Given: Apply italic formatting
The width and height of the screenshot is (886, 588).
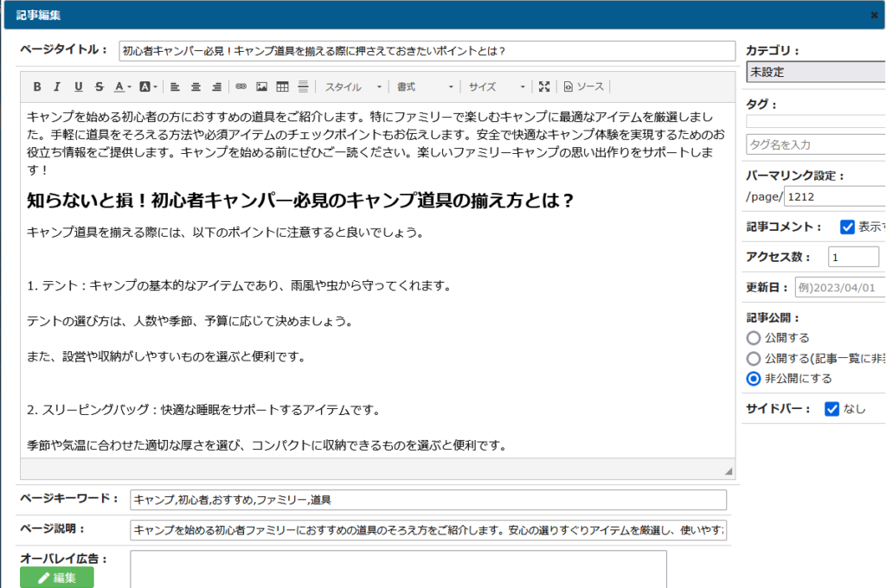Looking at the screenshot, I should (57, 86).
